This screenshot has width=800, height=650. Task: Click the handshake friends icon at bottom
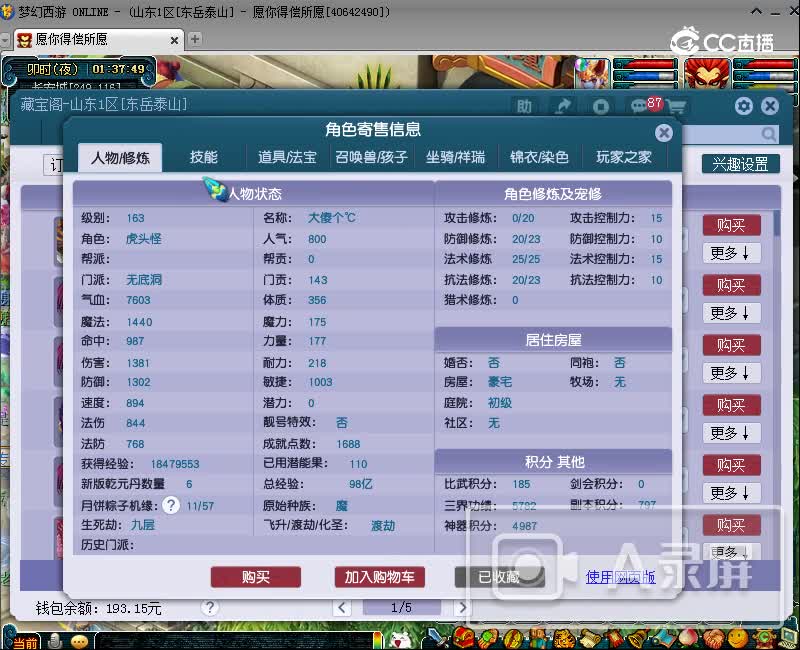(713, 638)
